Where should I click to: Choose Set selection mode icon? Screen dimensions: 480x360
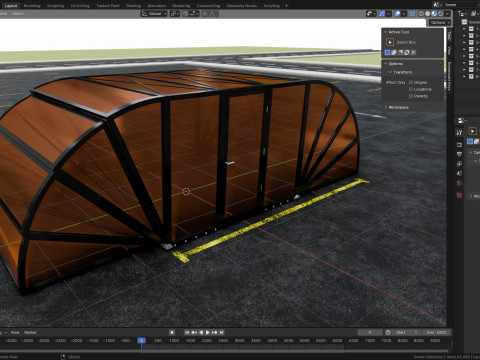[387, 52]
